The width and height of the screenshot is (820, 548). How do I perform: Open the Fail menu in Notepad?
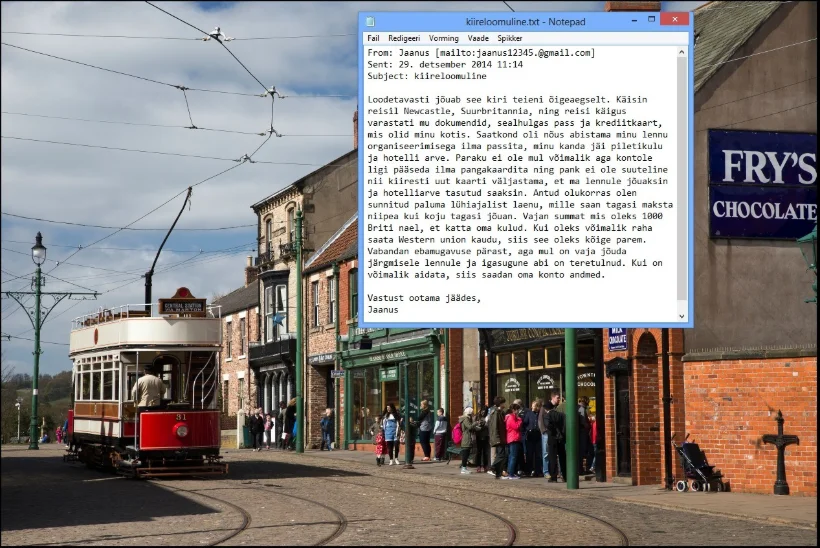(x=373, y=38)
